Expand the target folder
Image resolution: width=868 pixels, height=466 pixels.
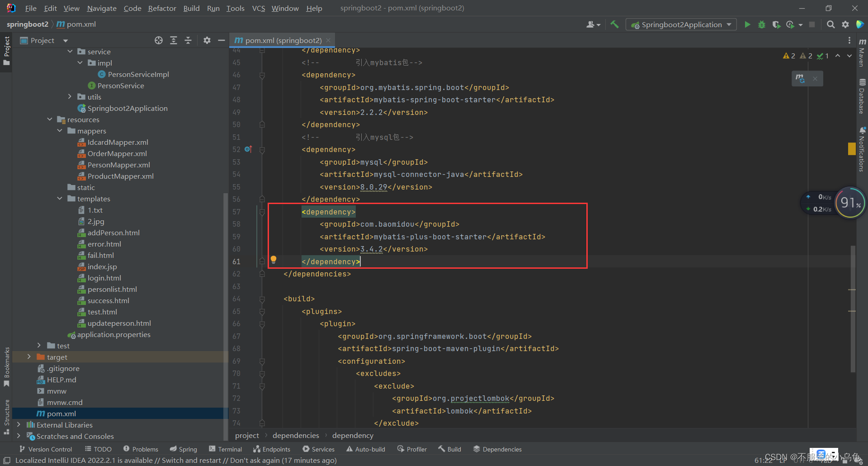coord(29,357)
